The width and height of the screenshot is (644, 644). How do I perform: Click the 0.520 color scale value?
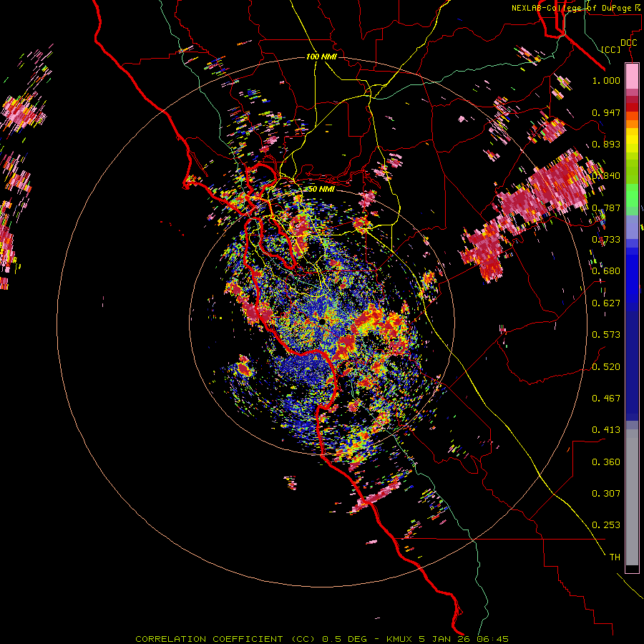coord(606,367)
